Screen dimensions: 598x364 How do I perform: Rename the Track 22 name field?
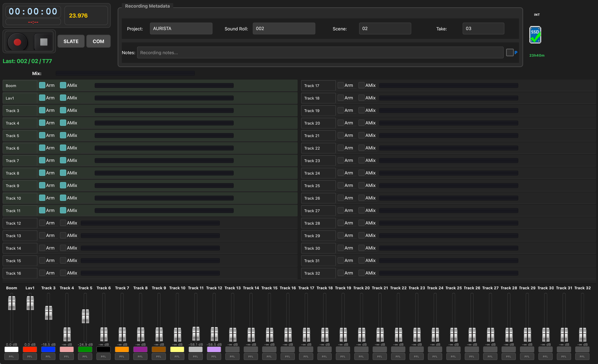(x=318, y=148)
